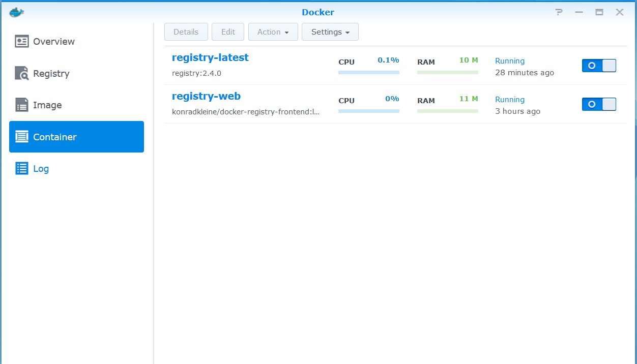Turn off the registry-latest container switch
This screenshot has width=637, height=364.
(599, 66)
